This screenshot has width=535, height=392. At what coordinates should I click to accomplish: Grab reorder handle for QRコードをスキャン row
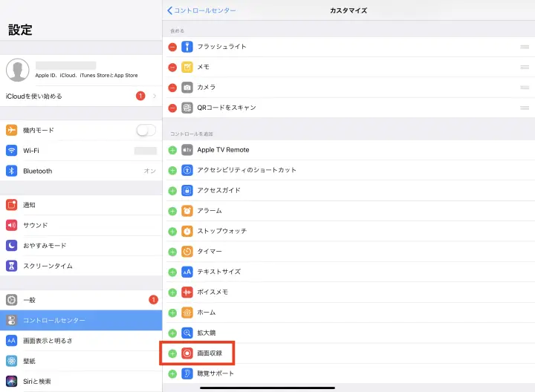point(525,108)
